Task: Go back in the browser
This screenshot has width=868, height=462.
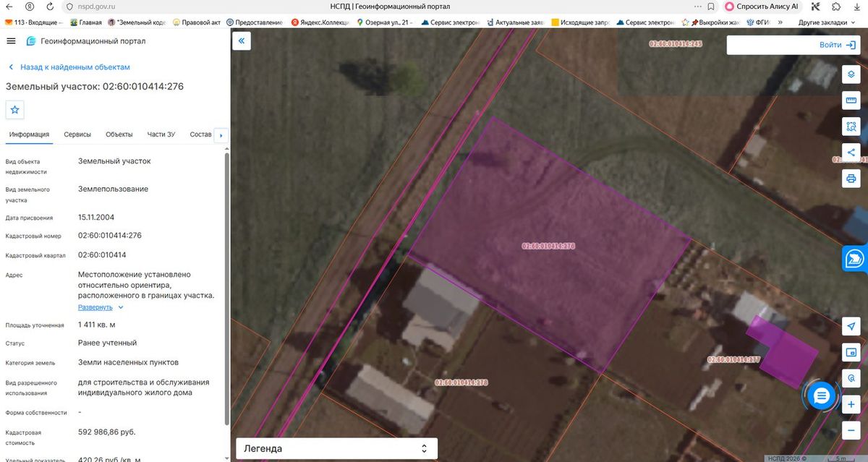Action: (10, 7)
